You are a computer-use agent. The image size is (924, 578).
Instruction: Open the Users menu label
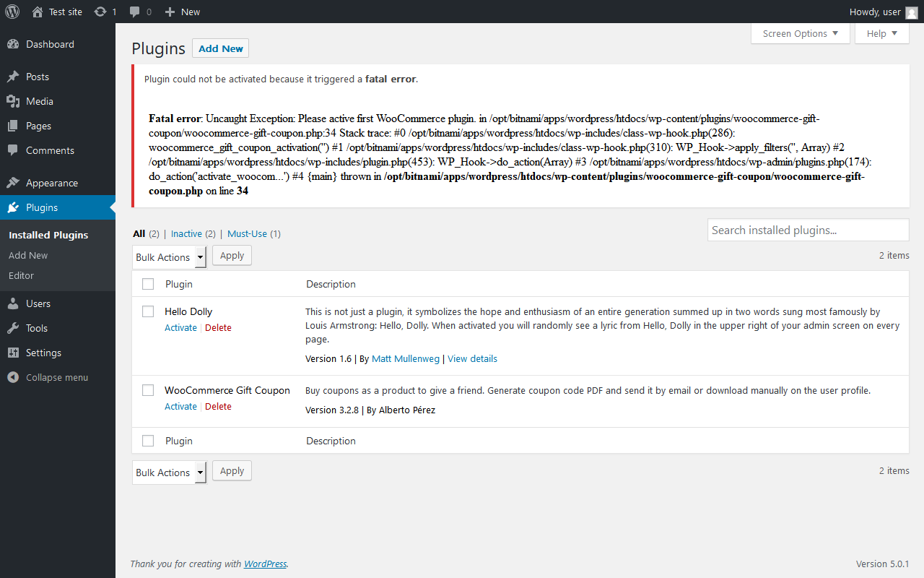(38, 303)
